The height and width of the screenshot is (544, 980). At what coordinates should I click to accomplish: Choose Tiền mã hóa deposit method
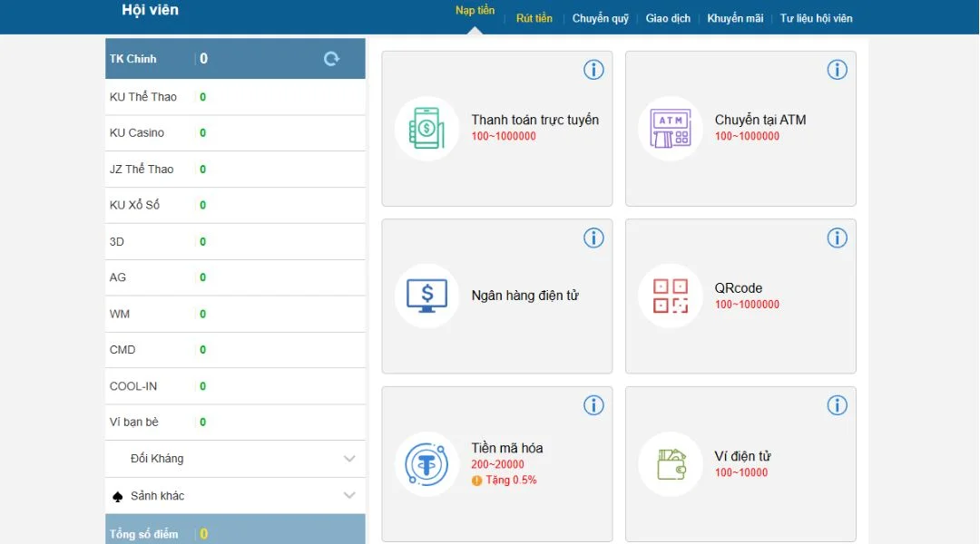click(x=497, y=464)
